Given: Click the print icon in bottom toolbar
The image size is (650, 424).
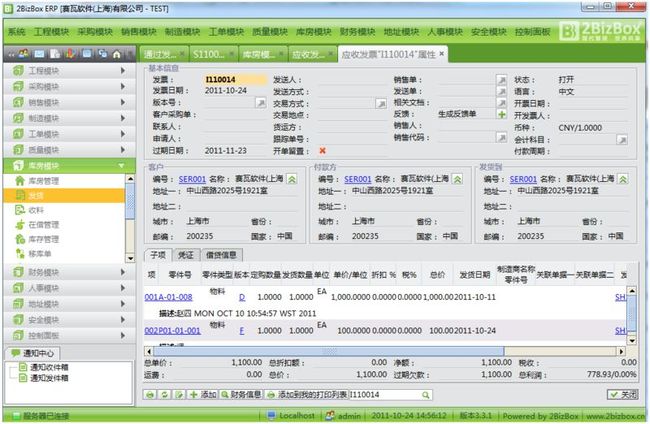Looking at the screenshot, I should pyautogui.click(x=150, y=395).
